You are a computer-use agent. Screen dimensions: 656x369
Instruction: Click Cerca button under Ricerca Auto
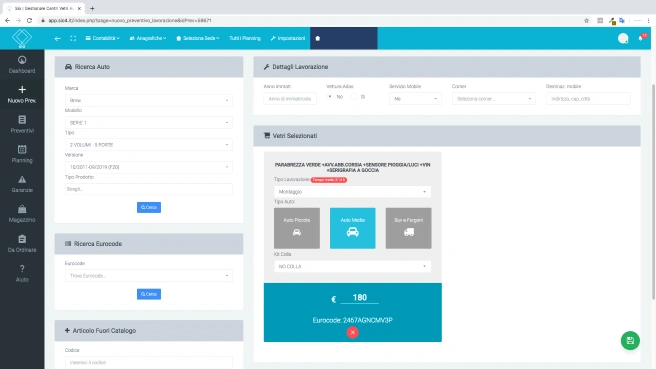149,208
